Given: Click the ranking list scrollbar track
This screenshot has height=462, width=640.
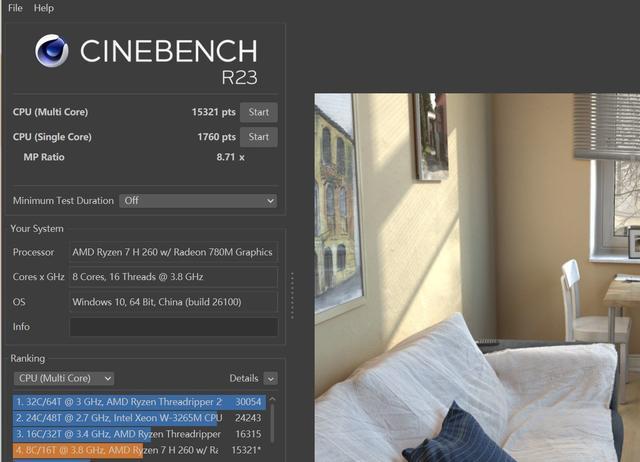Looking at the screenshot, I should coord(273,424).
